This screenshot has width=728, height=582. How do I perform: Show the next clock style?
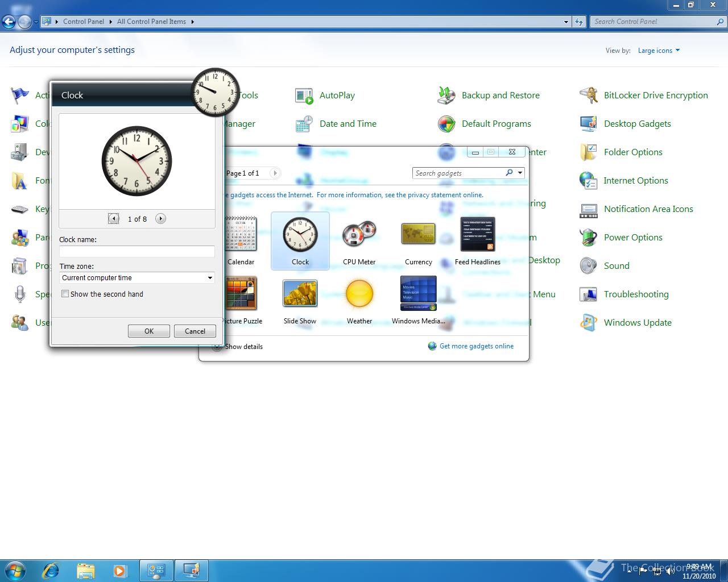click(x=161, y=218)
